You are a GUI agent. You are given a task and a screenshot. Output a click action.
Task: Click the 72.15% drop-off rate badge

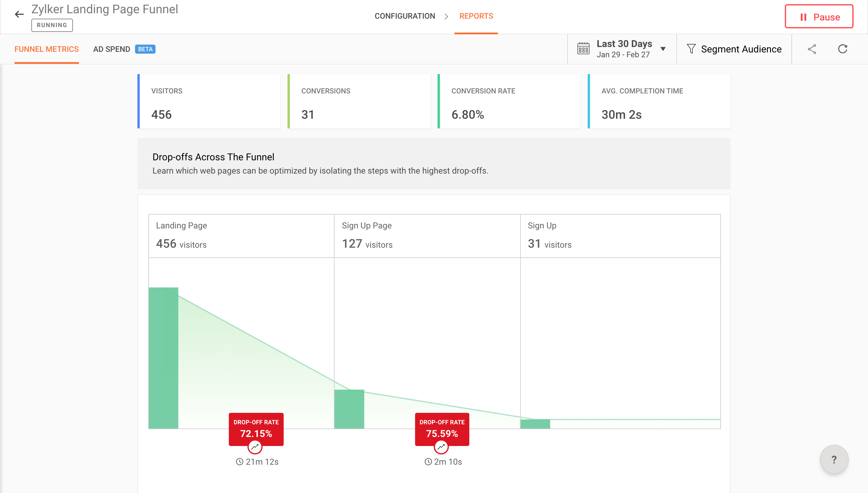click(x=256, y=428)
